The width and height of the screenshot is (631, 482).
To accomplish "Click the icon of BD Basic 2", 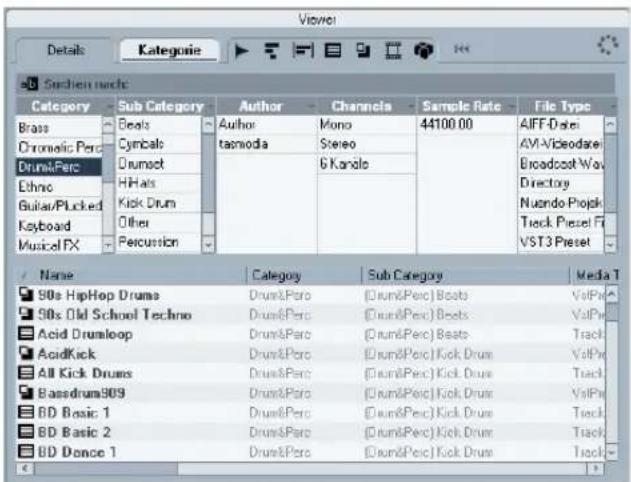I will [26, 432].
